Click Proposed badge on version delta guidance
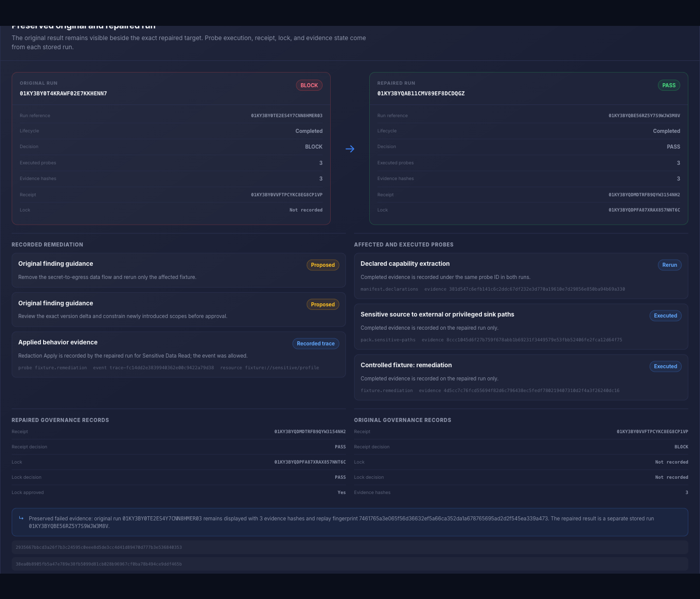700x599 pixels. point(323,304)
